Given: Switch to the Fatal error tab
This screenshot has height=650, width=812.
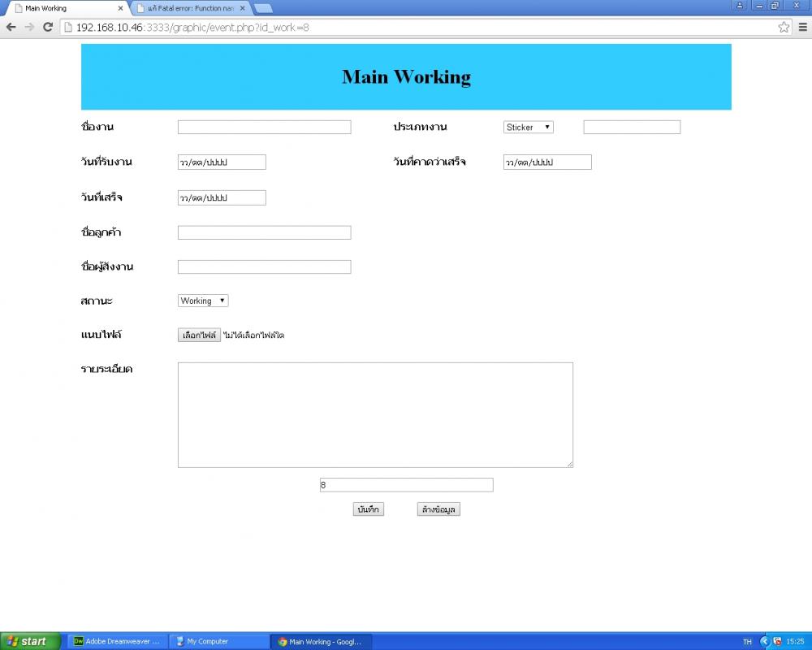Looking at the screenshot, I should [191, 8].
